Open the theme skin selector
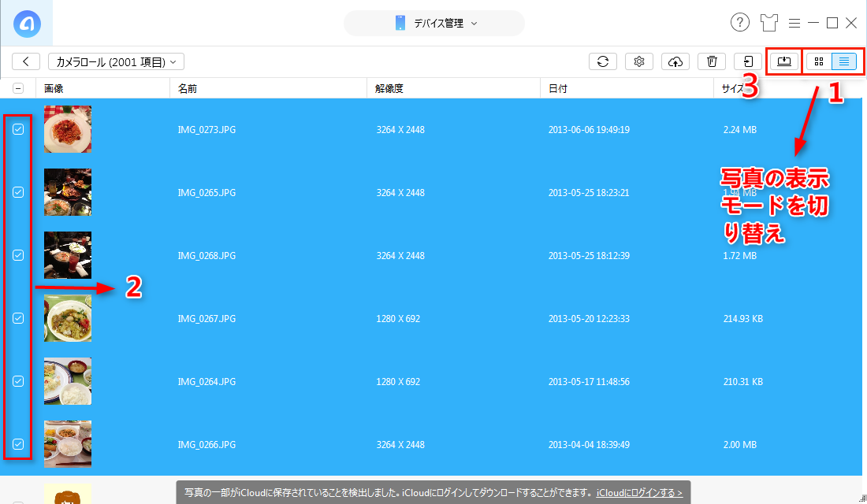The width and height of the screenshot is (867, 504). coord(768,22)
